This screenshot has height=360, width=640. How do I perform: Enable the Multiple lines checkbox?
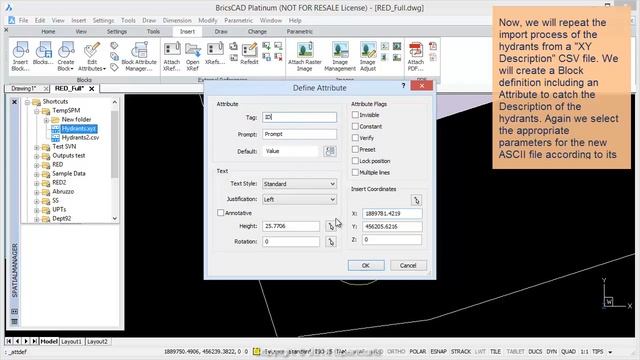(x=355, y=172)
